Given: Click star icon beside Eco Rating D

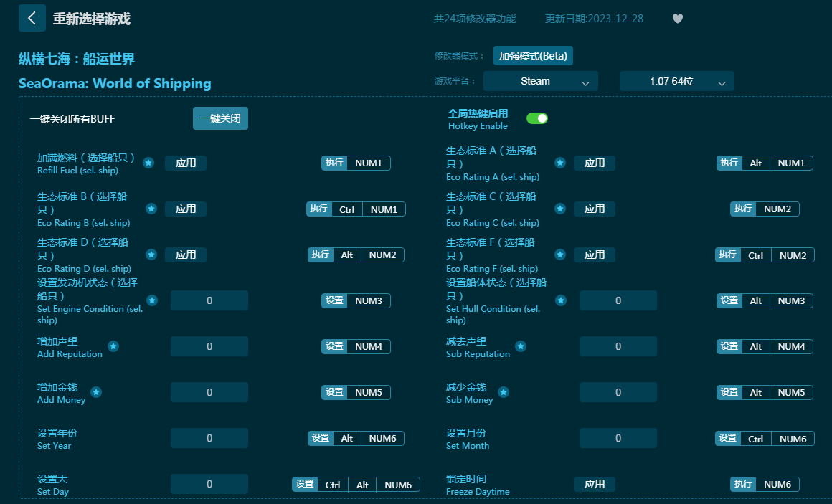Looking at the screenshot, I should tap(151, 255).
